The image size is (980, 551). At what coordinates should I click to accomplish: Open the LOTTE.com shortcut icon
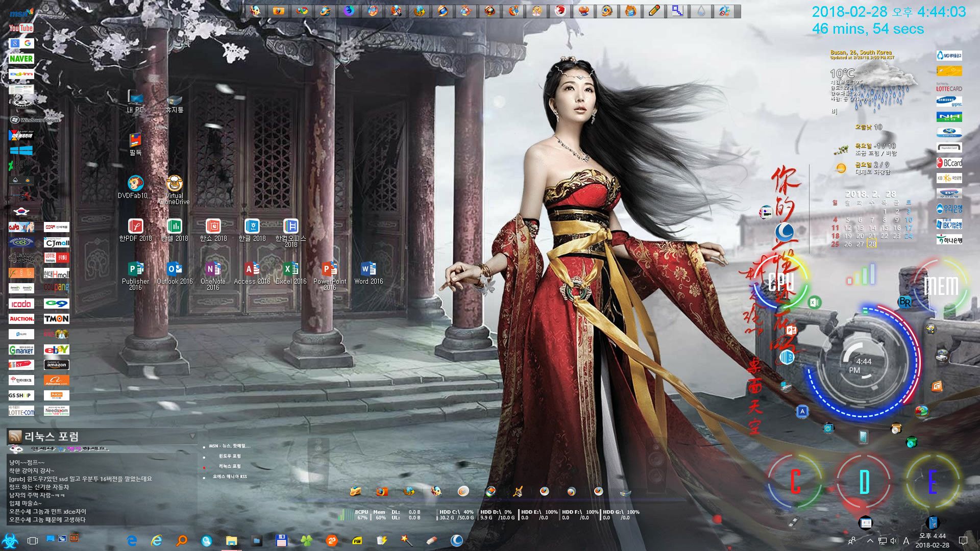tap(21, 411)
